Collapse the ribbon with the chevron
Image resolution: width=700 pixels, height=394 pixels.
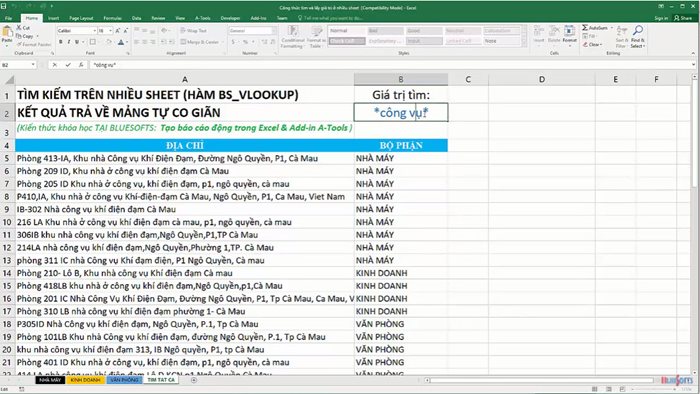[693, 53]
